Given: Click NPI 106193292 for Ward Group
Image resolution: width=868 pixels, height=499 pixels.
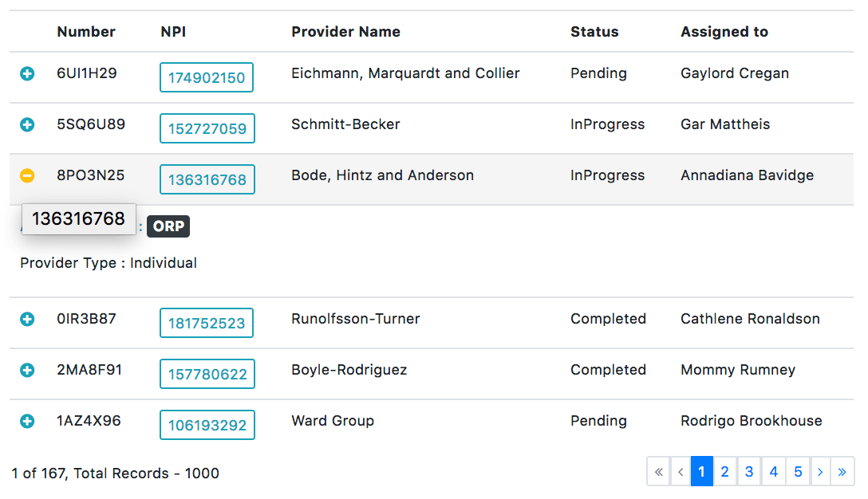Looking at the screenshot, I should coord(207,426).
